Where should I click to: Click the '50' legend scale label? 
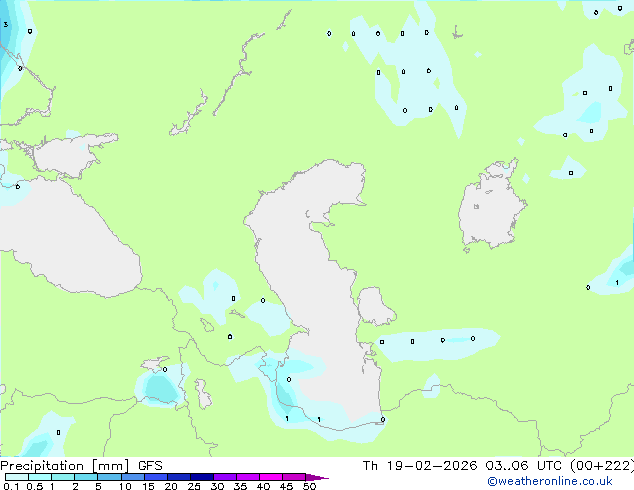coord(309,486)
